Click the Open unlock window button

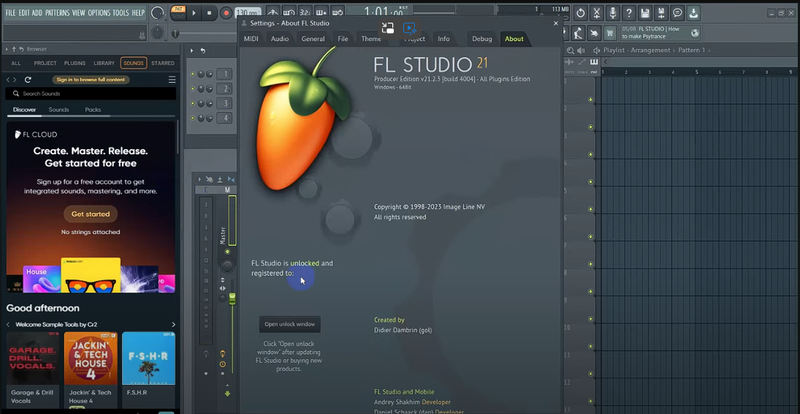(289, 324)
